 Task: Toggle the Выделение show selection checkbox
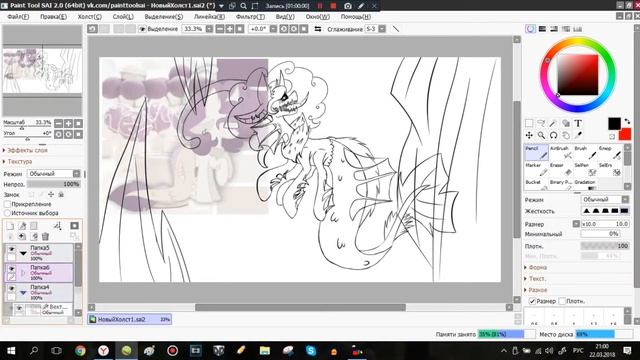point(142,29)
